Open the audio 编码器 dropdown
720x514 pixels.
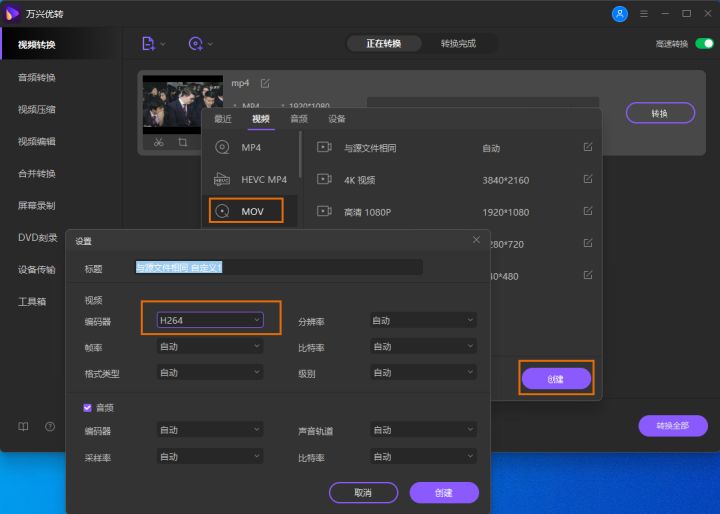210,430
